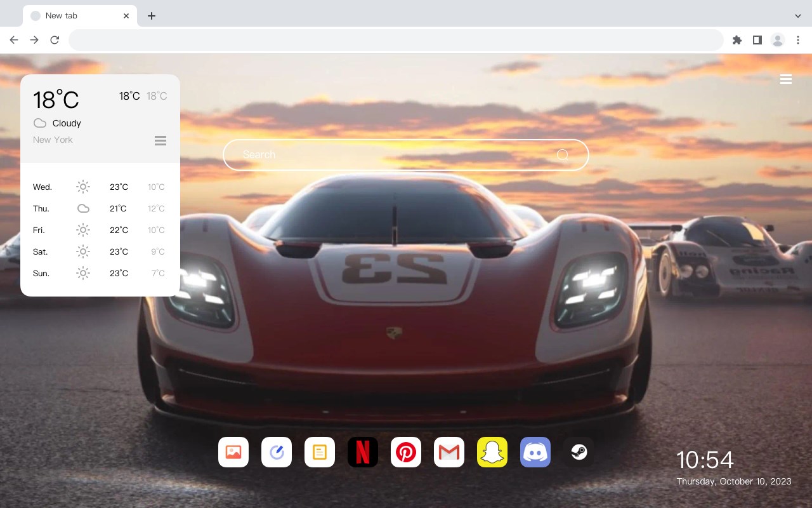Click Sunday's low of 7°C
The height and width of the screenshot is (508, 812).
(x=158, y=273)
